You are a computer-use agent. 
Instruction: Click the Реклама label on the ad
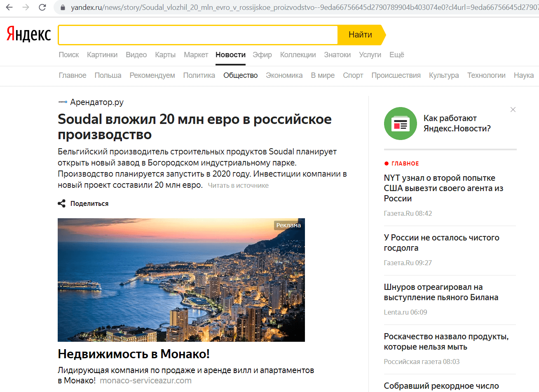[x=288, y=225]
